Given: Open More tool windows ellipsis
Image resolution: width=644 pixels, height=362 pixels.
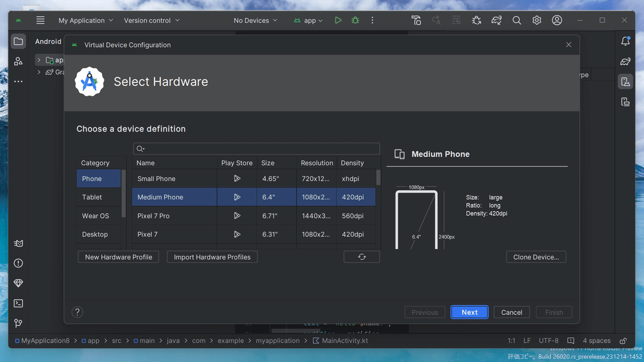Looking at the screenshot, I should coord(18,82).
